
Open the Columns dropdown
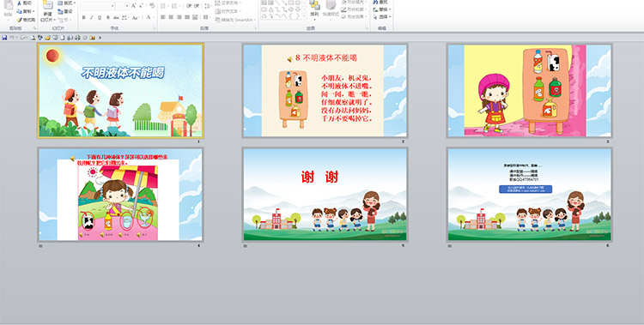[x=207, y=17]
